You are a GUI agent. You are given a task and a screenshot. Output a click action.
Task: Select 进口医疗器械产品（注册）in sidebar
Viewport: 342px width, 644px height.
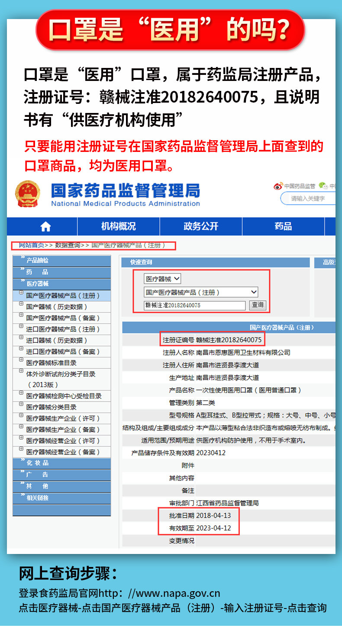[63, 329]
